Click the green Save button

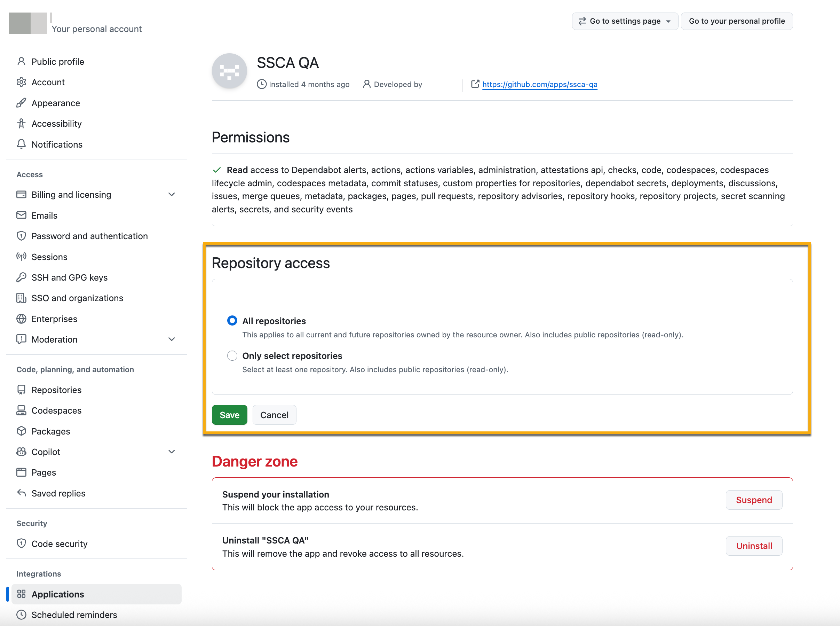click(x=230, y=415)
